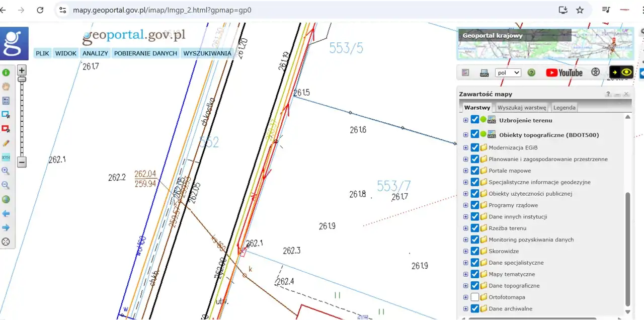644x320 pixels.
Task: Uncheck the Uzbrojenie terenu layer
Action: click(474, 120)
